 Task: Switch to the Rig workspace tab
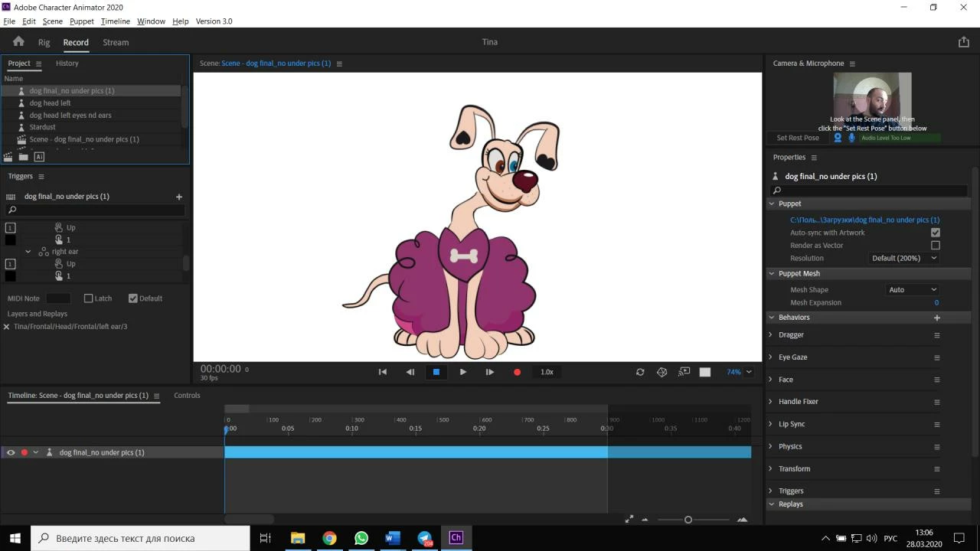tap(44, 43)
